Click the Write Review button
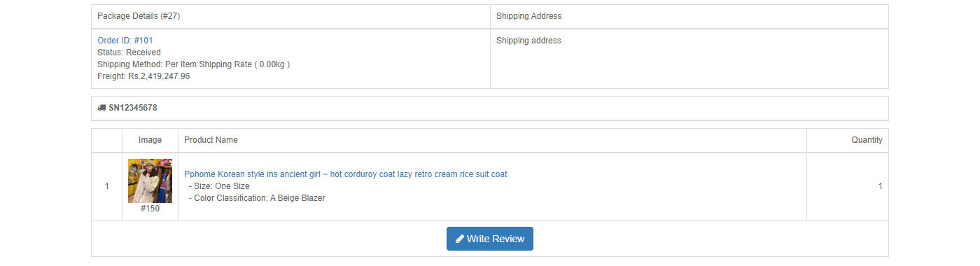The width and height of the screenshot is (980, 266). 490,239
